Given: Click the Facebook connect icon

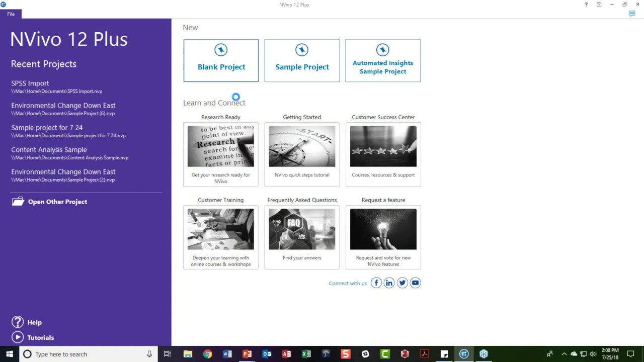Looking at the screenshot, I should [x=376, y=283].
